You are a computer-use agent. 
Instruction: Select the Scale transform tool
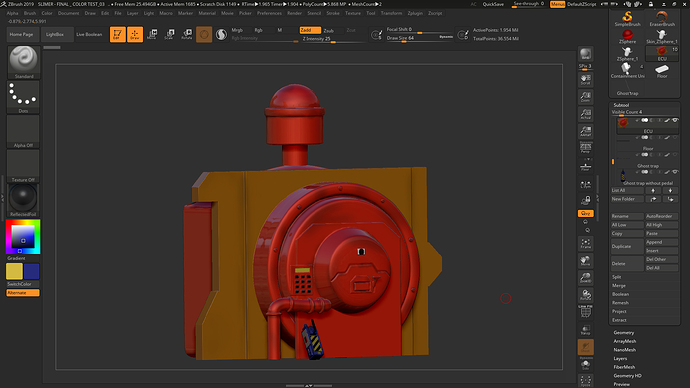point(169,34)
